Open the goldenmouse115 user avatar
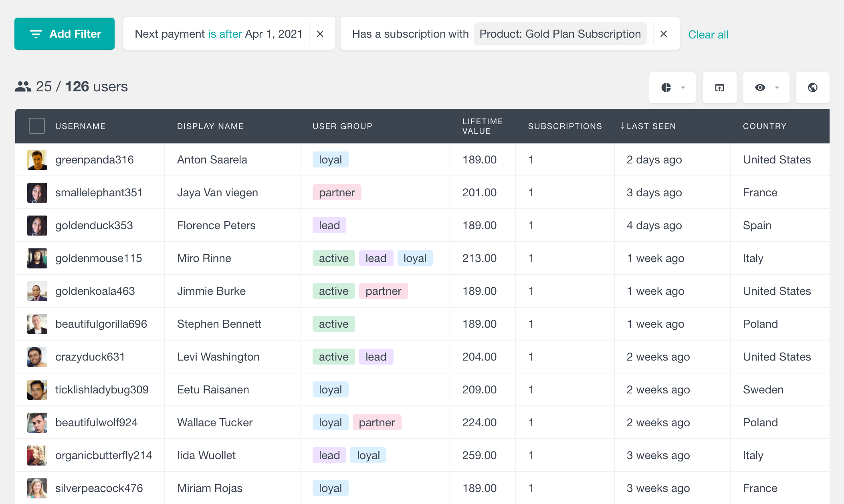This screenshot has width=844, height=504. click(37, 258)
